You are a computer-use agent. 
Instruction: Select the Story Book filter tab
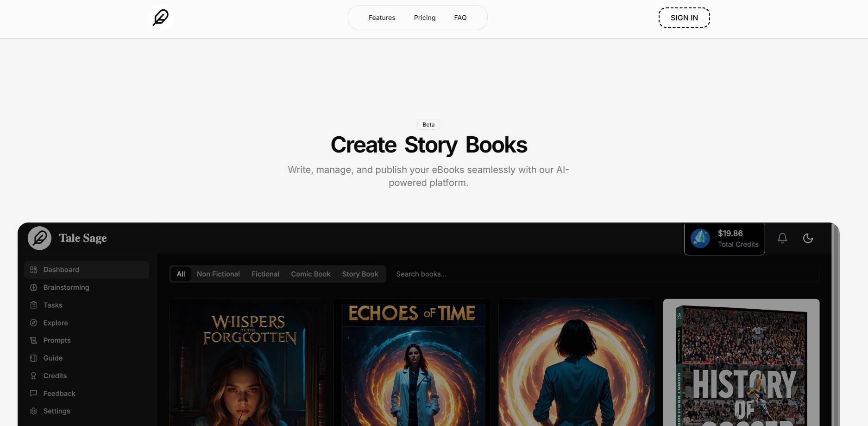[360, 274]
